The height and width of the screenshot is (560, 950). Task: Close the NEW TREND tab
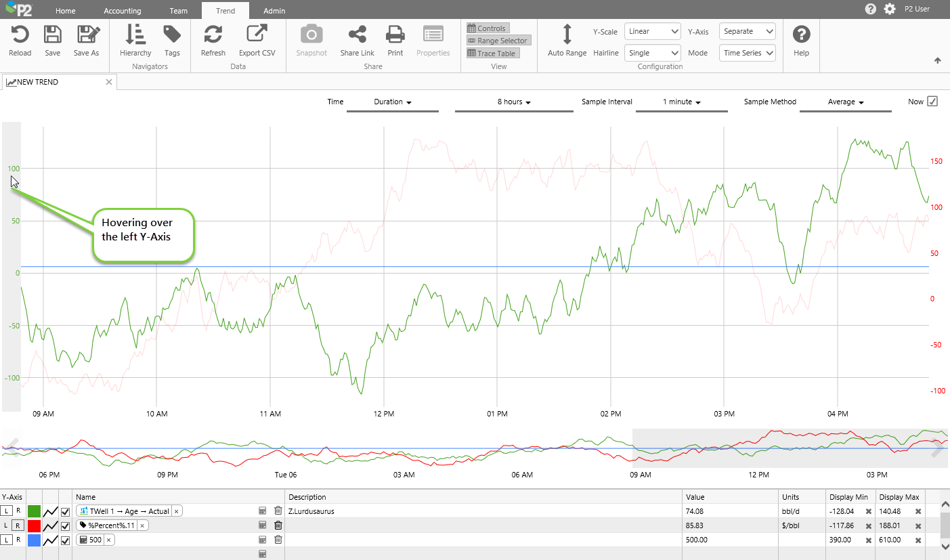tap(109, 82)
